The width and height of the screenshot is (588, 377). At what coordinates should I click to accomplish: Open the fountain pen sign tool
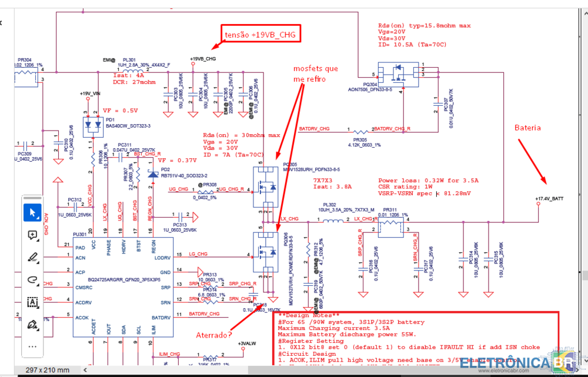32,324
